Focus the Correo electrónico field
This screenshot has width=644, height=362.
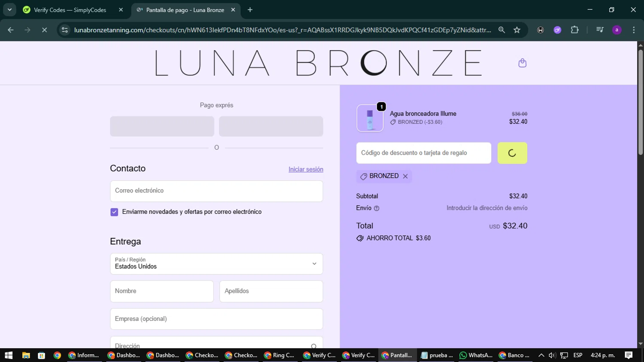(x=216, y=191)
